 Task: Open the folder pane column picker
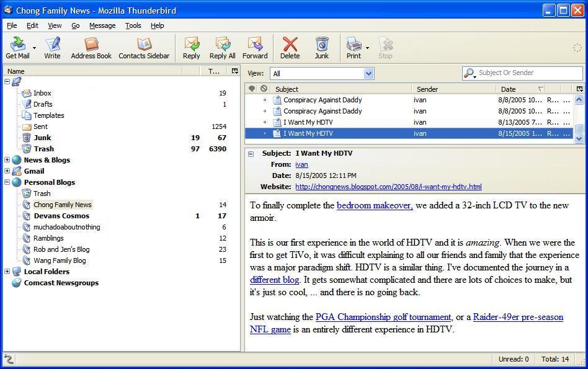click(234, 71)
